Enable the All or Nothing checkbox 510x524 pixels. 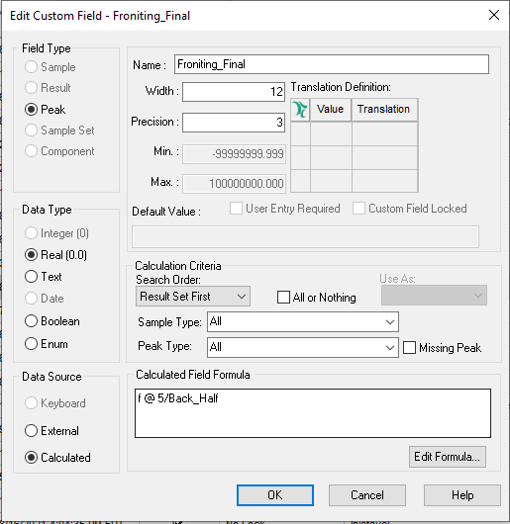click(x=283, y=297)
